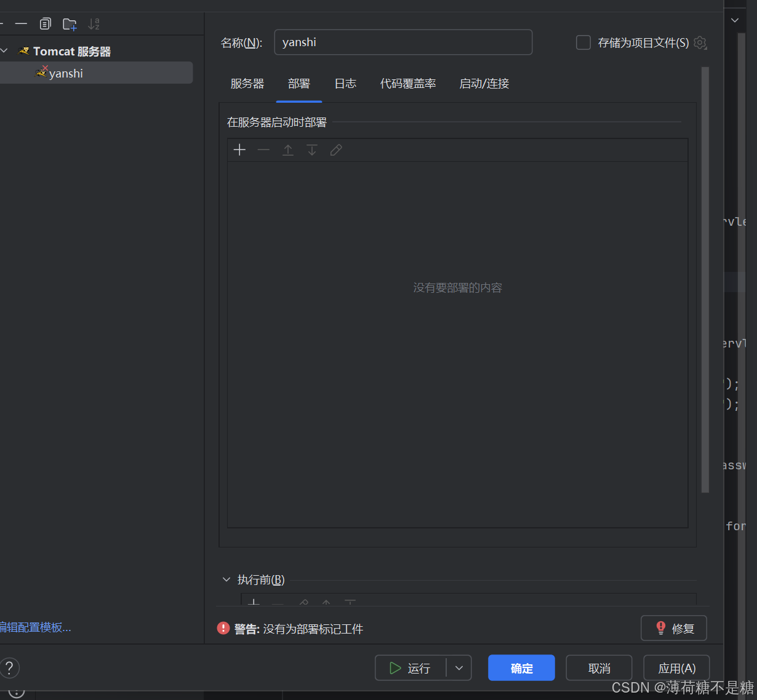Collapse the Tomcat 服务器 tree node
This screenshot has height=700, width=757.
click(5, 50)
